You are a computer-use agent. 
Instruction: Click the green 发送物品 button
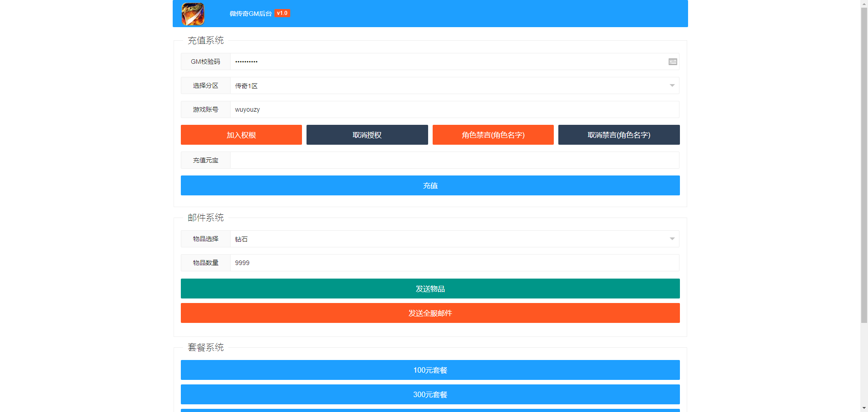(430, 289)
